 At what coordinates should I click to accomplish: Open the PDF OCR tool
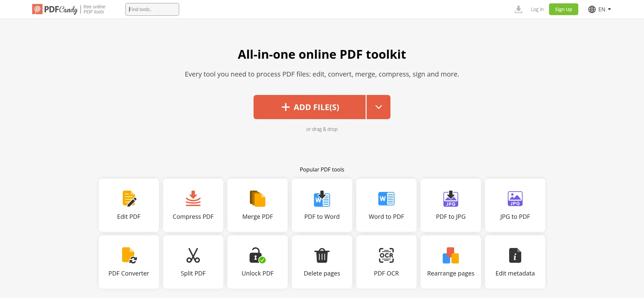[386, 262]
